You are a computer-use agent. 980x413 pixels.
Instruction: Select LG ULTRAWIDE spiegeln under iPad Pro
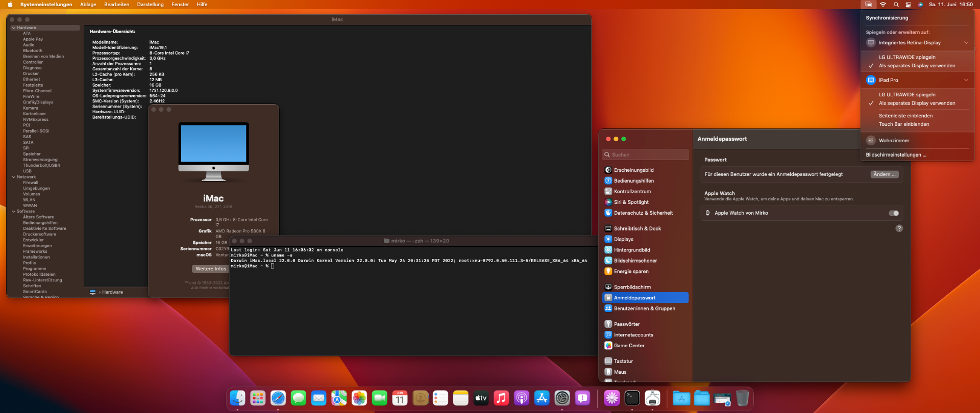(907, 95)
